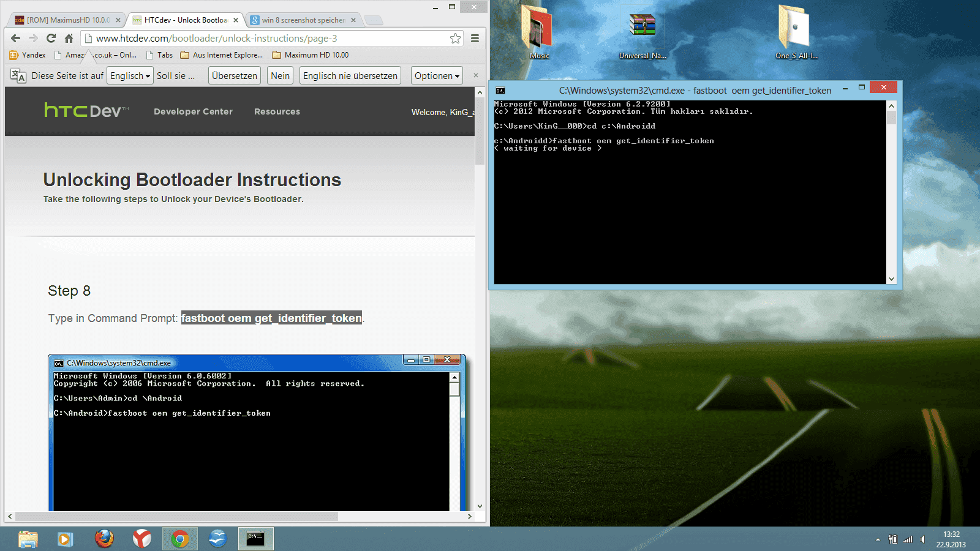The width and height of the screenshot is (980, 551).
Task: Launch Yandex browser from the taskbar
Action: click(x=142, y=539)
